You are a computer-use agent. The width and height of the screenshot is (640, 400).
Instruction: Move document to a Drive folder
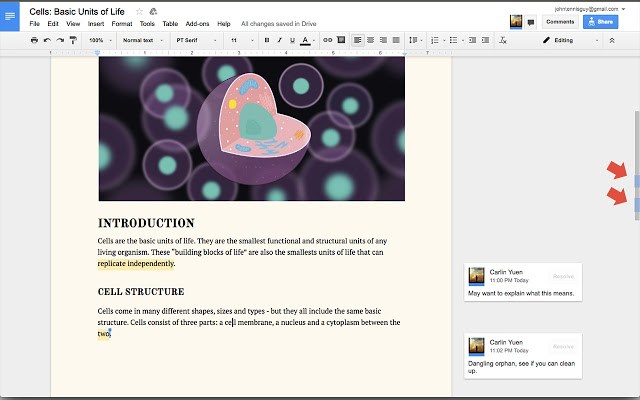[x=153, y=11]
